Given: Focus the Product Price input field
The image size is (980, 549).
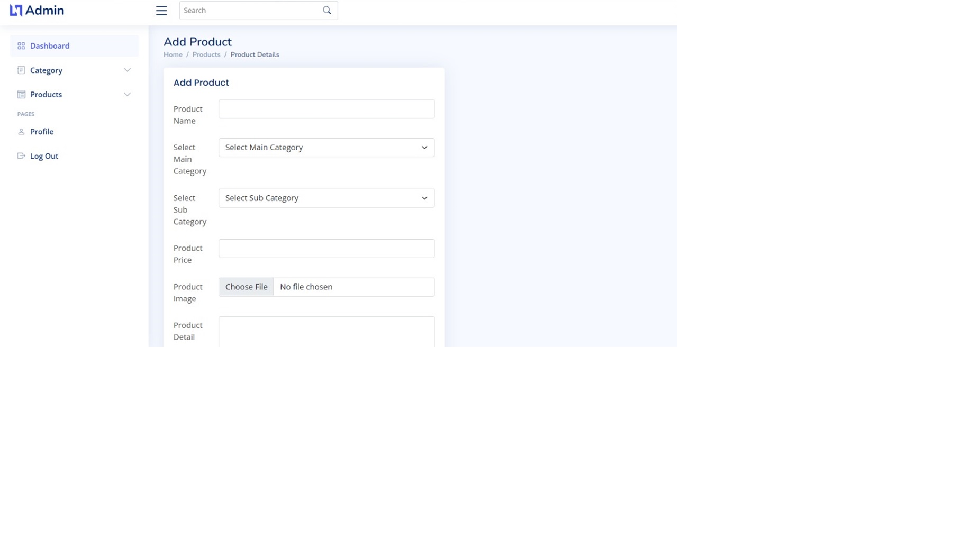Looking at the screenshot, I should 326,249.
